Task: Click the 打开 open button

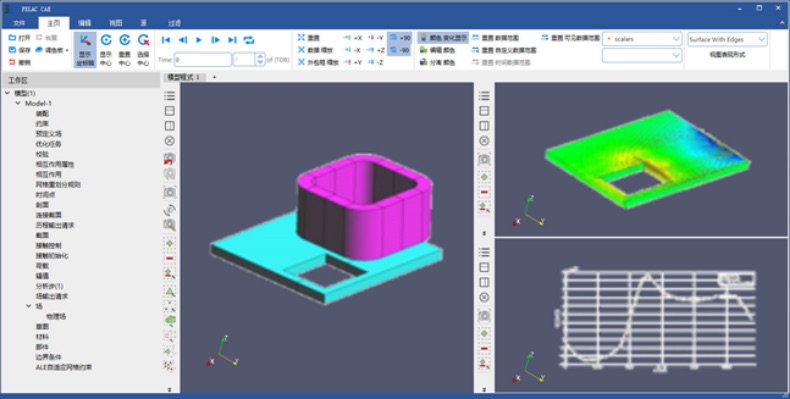Action: click(20, 38)
